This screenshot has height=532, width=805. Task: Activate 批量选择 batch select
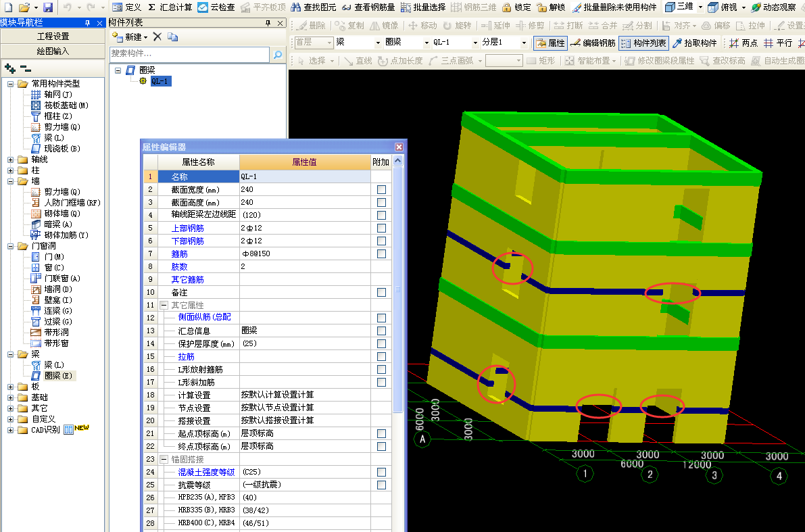[423, 7]
